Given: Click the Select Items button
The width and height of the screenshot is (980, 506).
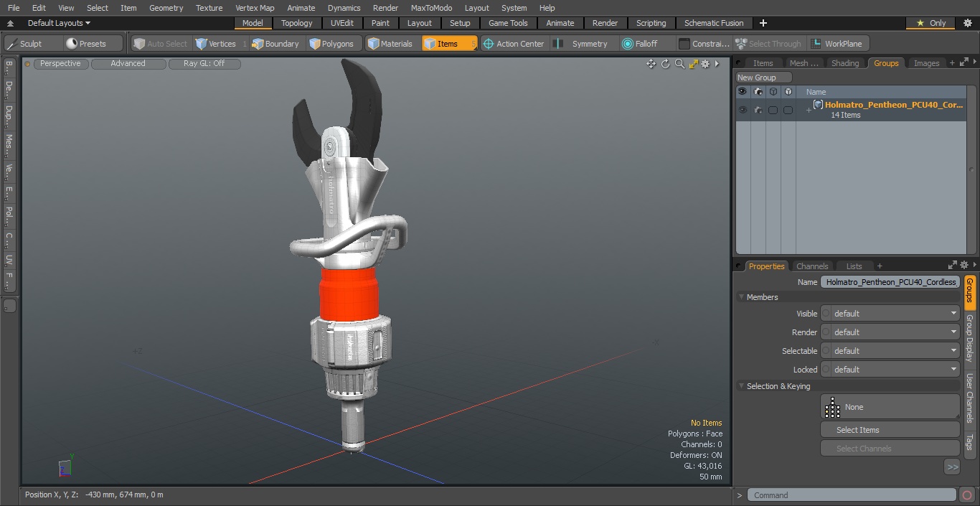Looking at the screenshot, I should point(890,430).
